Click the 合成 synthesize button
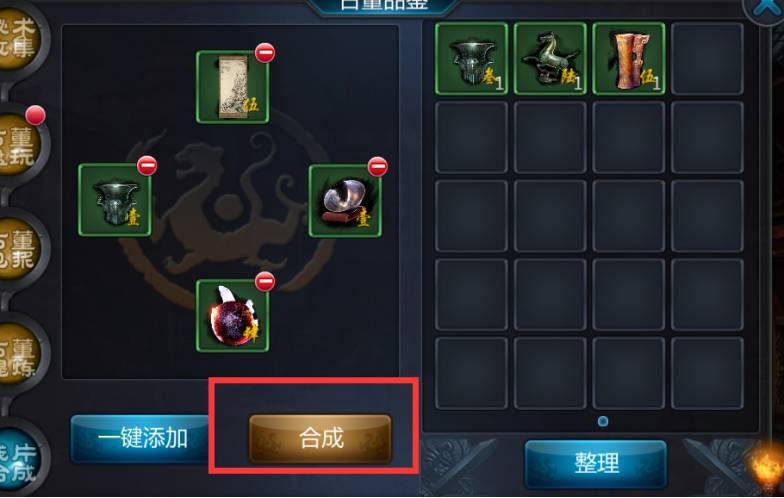 [320, 438]
